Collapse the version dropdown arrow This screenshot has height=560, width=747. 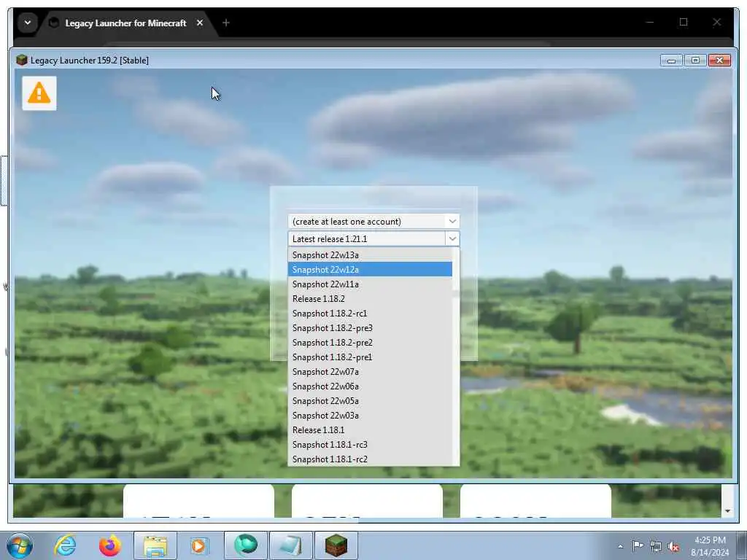pyautogui.click(x=452, y=238)
